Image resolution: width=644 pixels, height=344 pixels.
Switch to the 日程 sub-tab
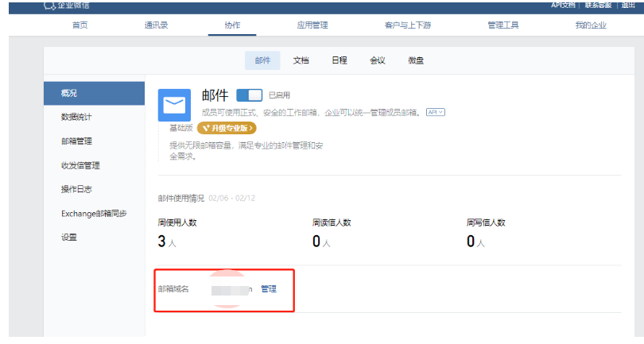point(339,60)
